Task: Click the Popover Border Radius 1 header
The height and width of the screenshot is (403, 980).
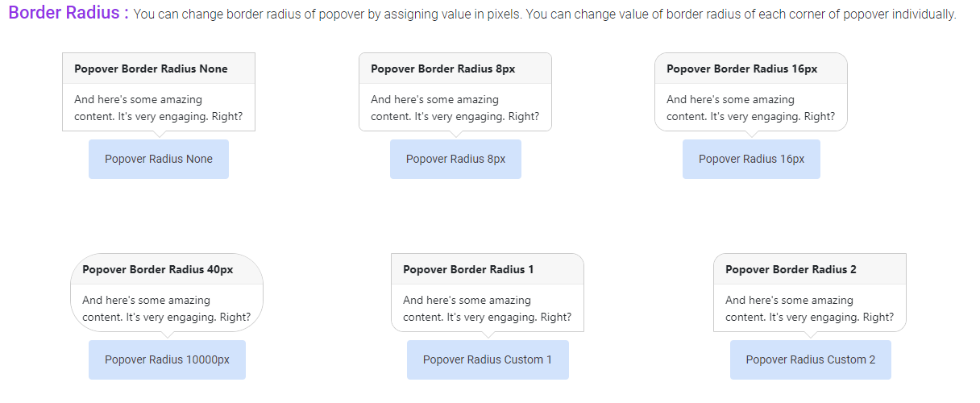Action: click(x=468, y=269)
